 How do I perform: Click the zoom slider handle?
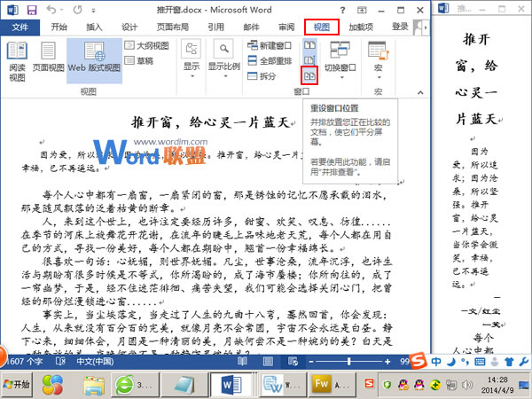348,362
